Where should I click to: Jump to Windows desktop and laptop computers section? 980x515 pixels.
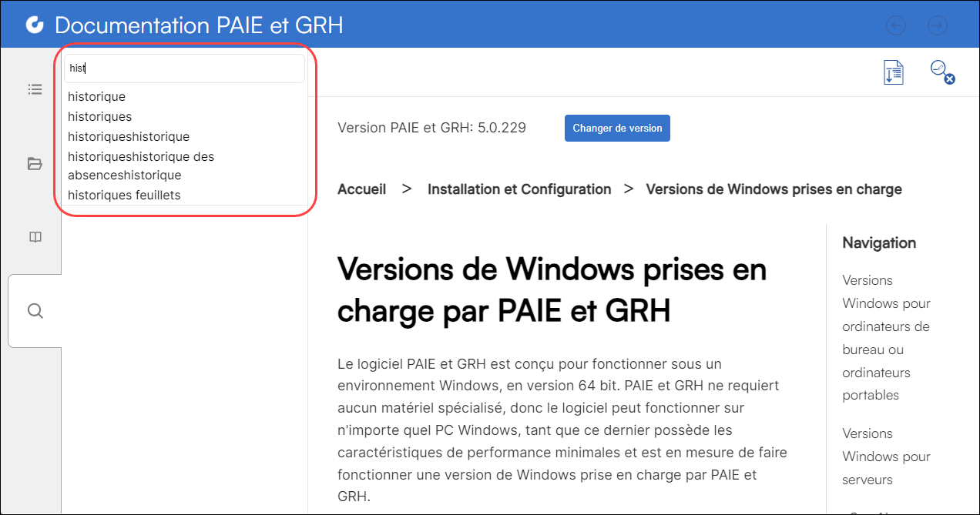click(886, 337)
